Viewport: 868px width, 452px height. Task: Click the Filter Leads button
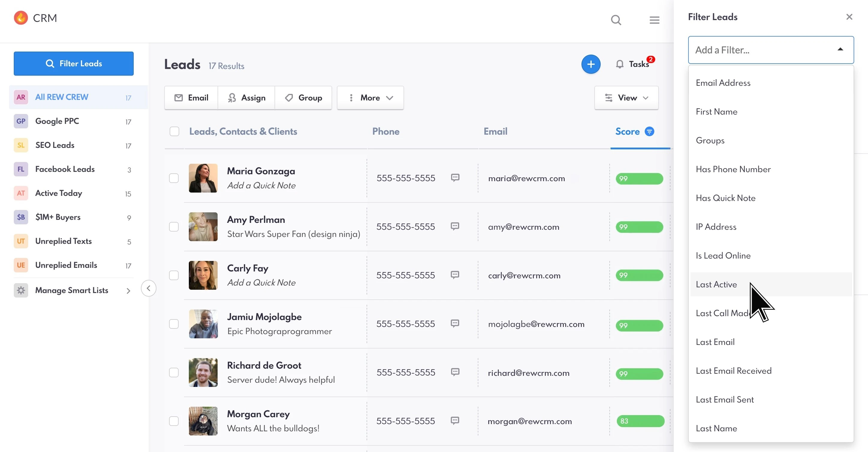(73, 63)
